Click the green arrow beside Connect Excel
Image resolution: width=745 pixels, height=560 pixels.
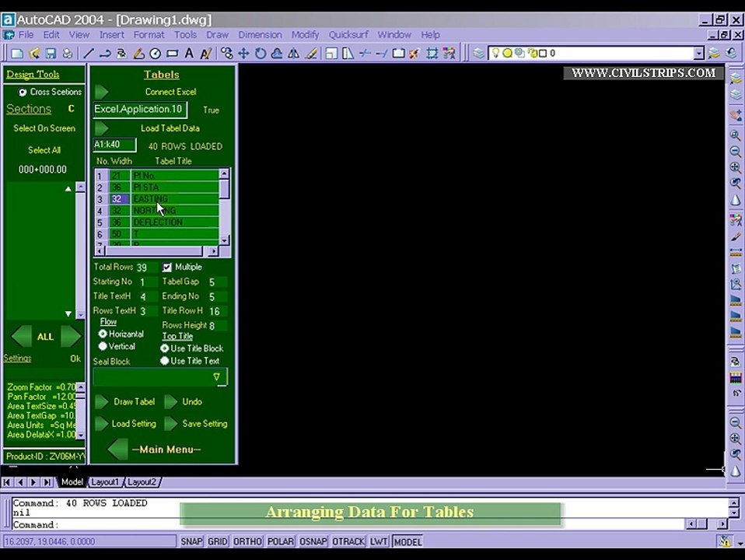[x=101, y=92]
